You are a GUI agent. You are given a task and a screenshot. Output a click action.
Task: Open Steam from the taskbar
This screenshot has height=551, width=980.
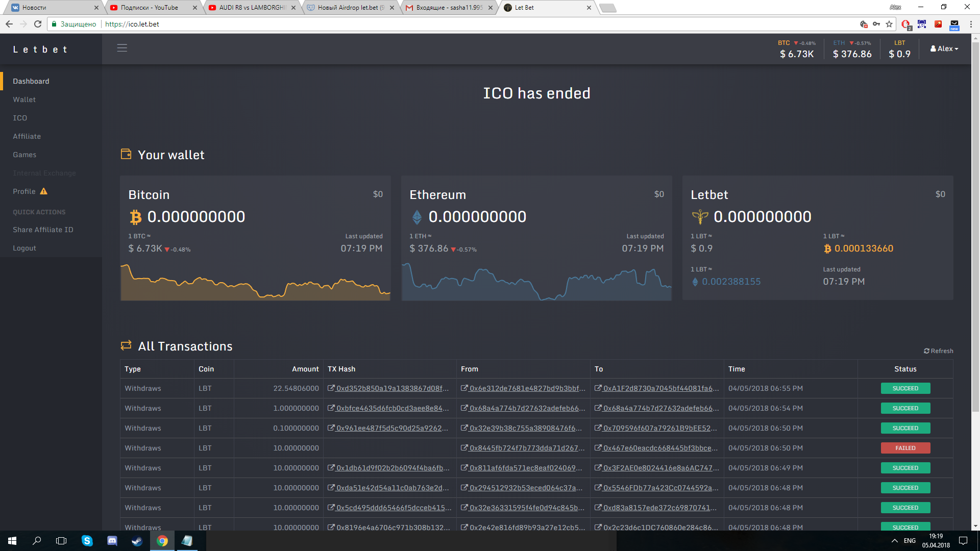[x=137, y=541]
